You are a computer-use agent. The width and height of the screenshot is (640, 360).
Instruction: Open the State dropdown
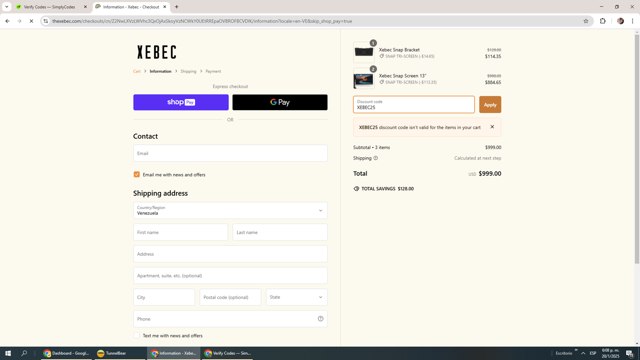click(297, 297)
